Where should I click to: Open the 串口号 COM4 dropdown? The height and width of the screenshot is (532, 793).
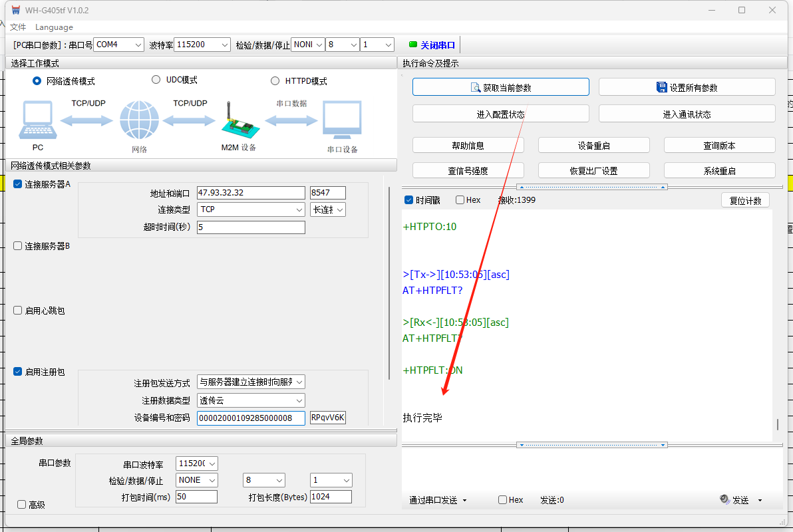[x=118, y=45]
